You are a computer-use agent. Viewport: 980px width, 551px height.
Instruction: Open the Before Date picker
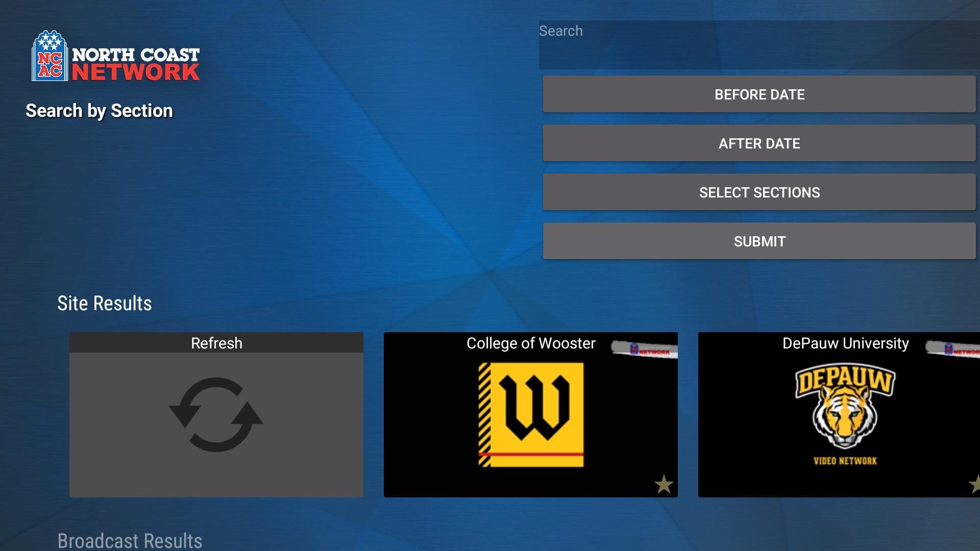(759, 94)
